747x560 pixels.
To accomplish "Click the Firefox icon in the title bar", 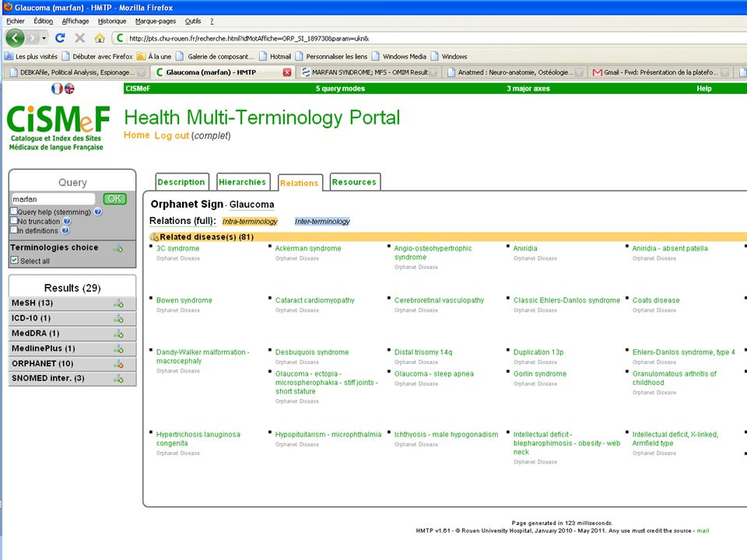I will (x=7, y=7).
